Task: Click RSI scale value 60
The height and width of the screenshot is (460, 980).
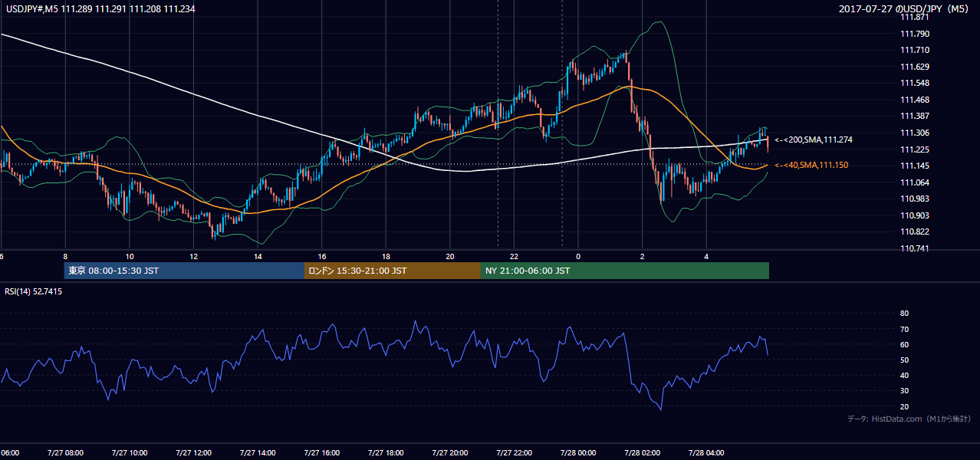Action: (x=904, y=344)
